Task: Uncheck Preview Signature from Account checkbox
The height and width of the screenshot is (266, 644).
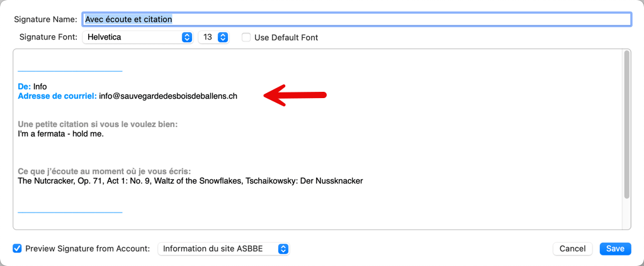Action: click(x=17, y=248)
